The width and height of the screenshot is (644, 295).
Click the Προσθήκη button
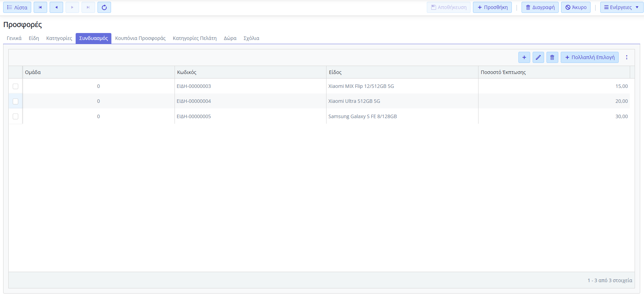click(x=492, y=7)
